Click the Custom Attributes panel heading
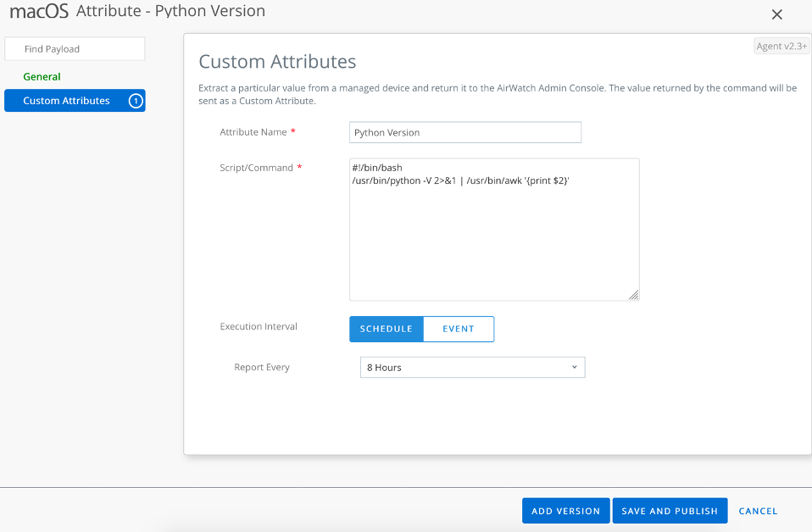This screenshot has height=532, width=812. (277, 62)
